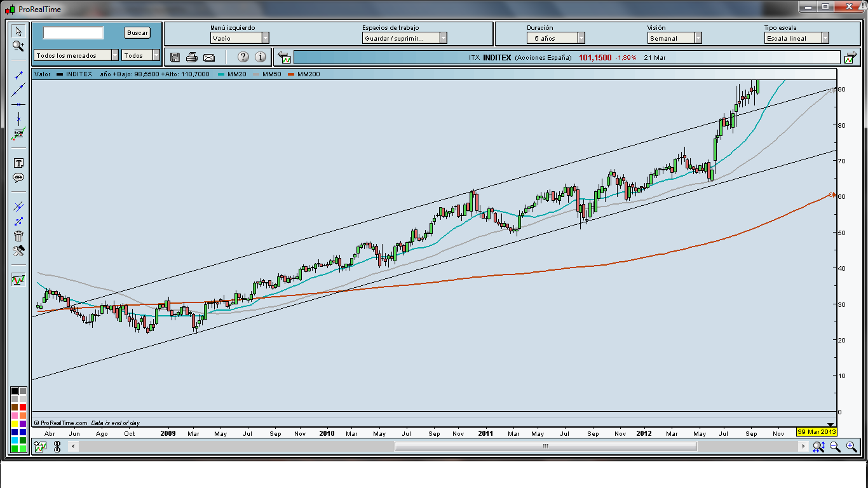This screenshot has width=868, height=488.
Task: Select the speech bubble comment tool
Action: click(x=18, y=178)
